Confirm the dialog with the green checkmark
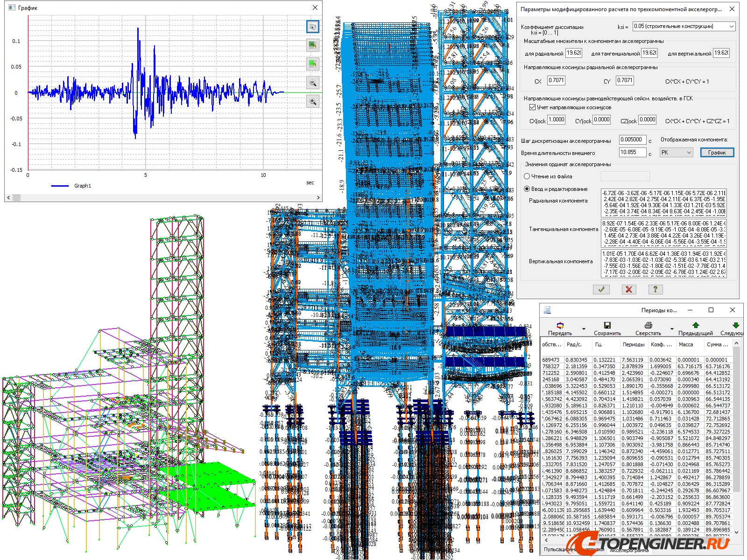Viewport: 747px width, 560px height. [x=601, y=289]
